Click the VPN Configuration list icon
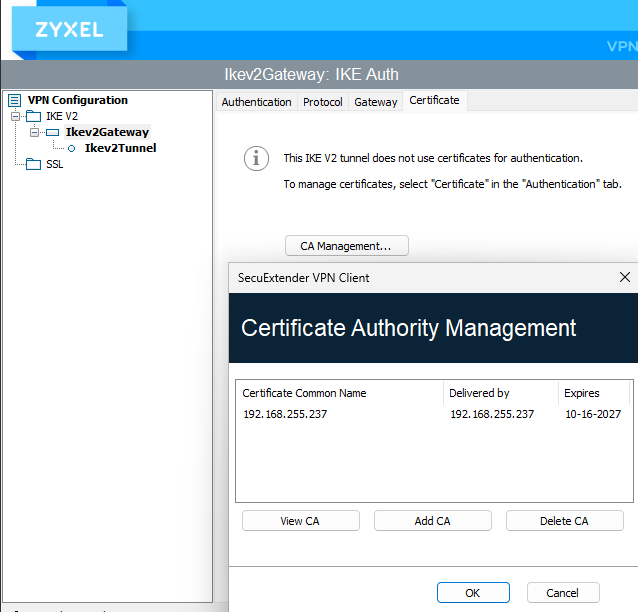Screen dimensions: 638x612 point(15,100)
